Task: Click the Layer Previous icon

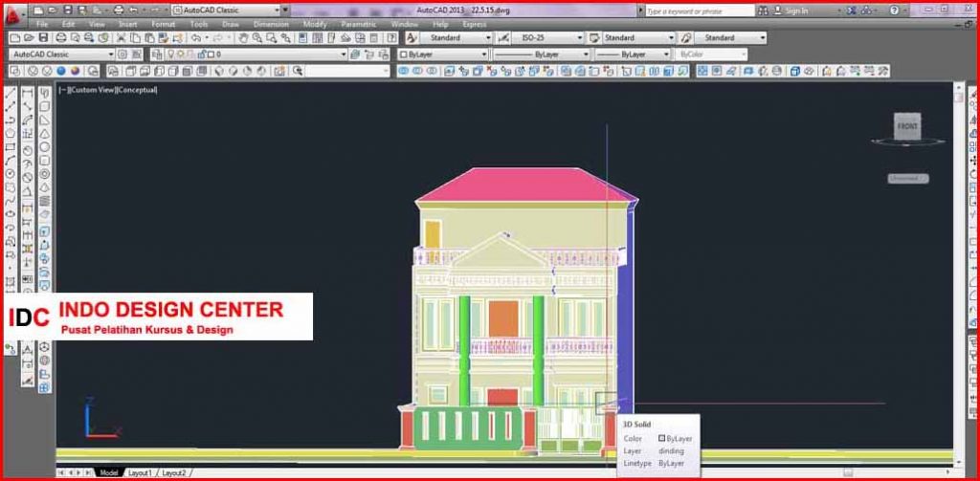Action: coord(383,55)
